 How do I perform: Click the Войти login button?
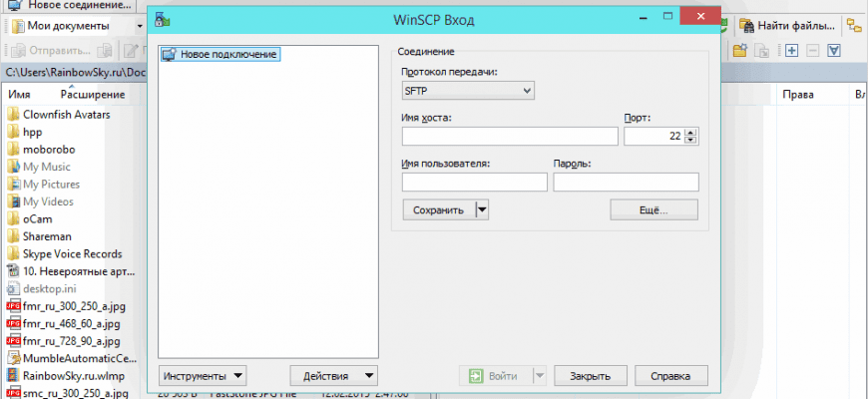pyautogui.click(x=496, y=376)
